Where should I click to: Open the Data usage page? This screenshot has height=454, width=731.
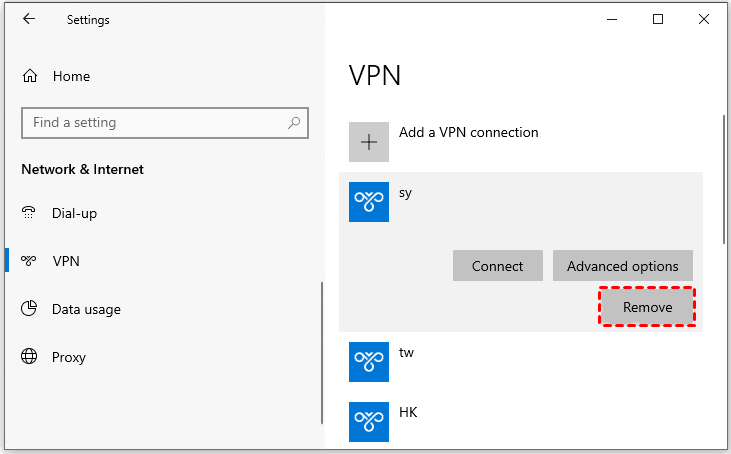click(86, 309)
